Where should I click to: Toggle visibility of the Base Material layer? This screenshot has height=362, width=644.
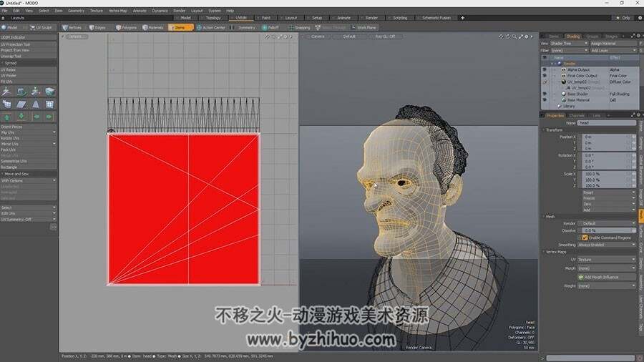[545, 99]
